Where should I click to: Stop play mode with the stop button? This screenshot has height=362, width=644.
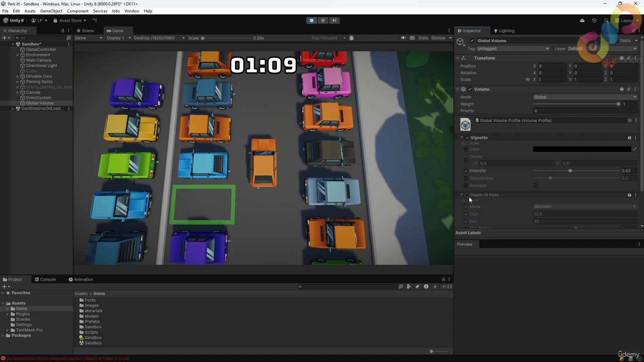311,21
